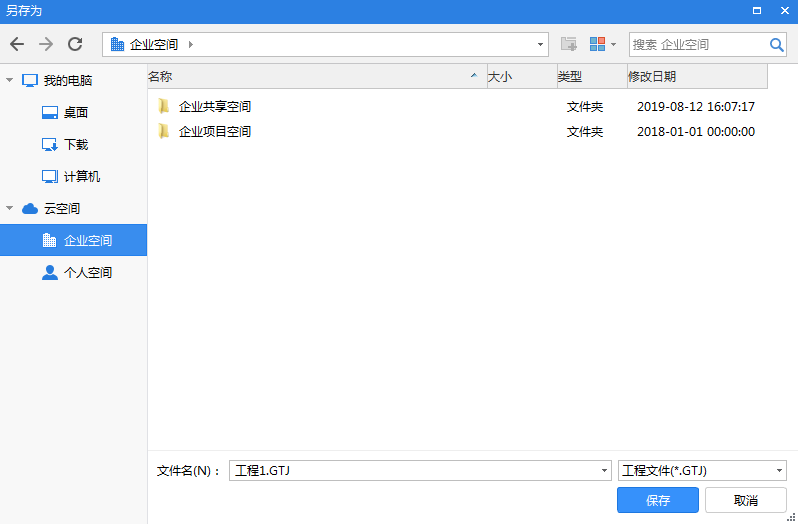
Task: Click the search magnifier icon
Action: pos(776,44)
